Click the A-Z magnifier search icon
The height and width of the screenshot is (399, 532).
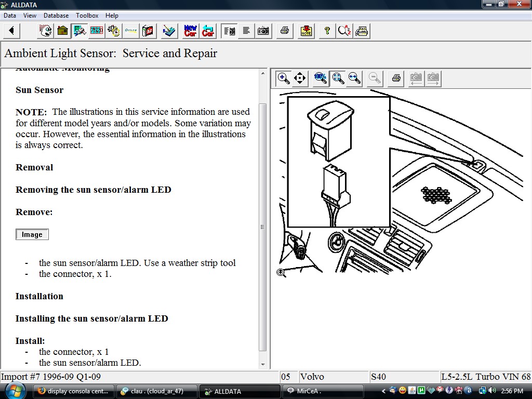[344, 31]
